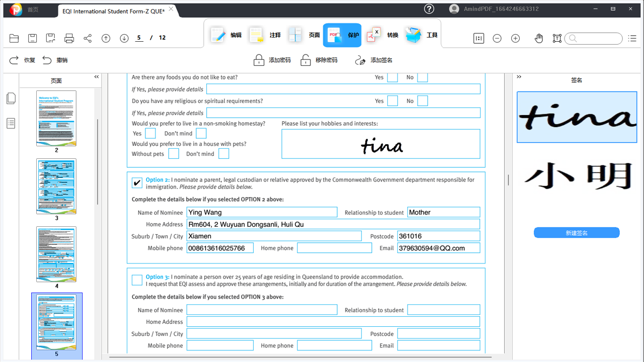Click the 移除密码 button
This screenshot has height=362, width=644.
point(319,60)
